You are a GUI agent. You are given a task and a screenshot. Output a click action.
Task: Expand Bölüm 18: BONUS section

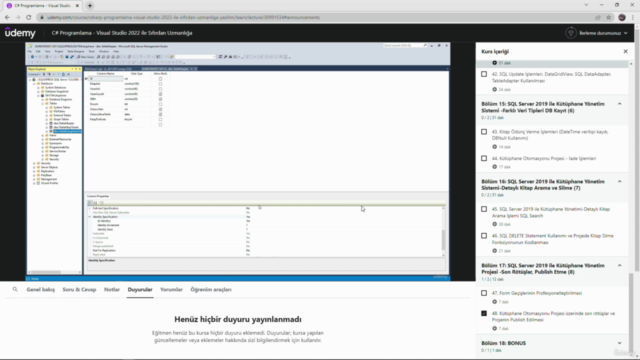click(x=620, y=343)
